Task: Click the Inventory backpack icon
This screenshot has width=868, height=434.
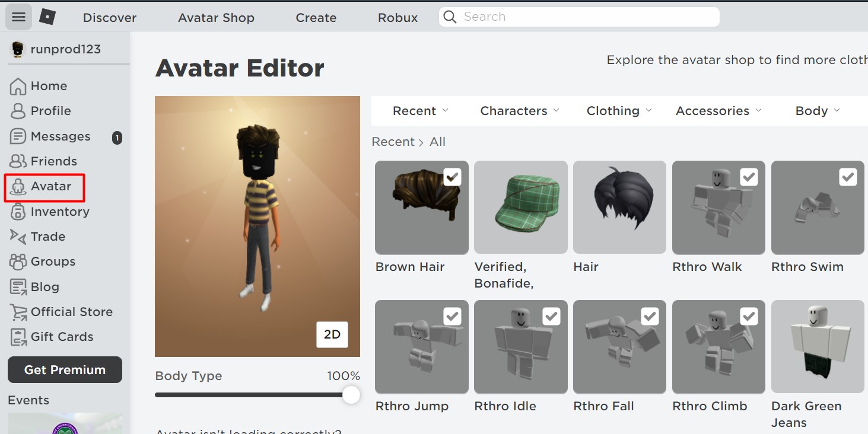Action: tap(18, 212)
